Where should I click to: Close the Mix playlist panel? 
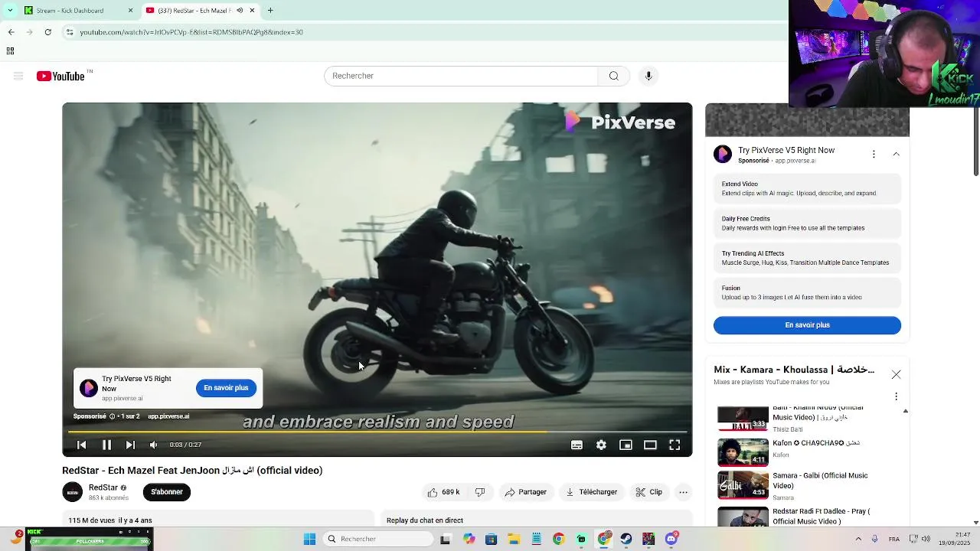896,374
